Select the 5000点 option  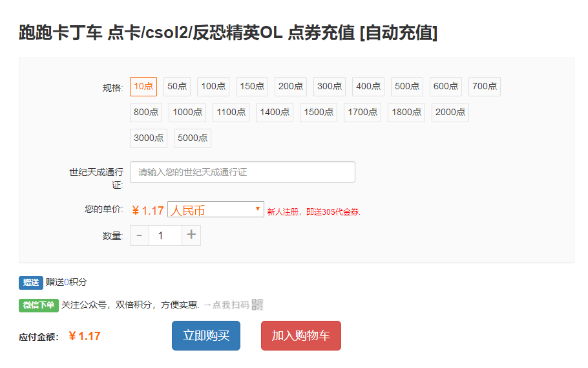pyautogui.click(x=193, y=138)
